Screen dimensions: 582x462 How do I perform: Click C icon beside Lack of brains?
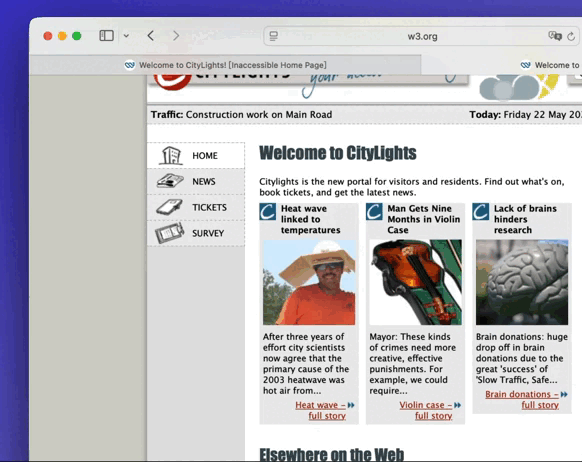point(481,212)
